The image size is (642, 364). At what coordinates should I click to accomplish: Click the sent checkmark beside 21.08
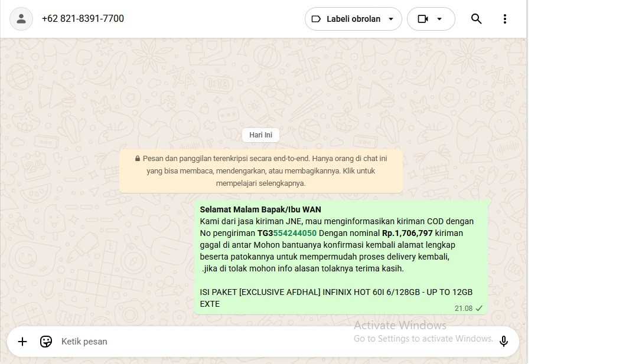[x=479, y=309]
